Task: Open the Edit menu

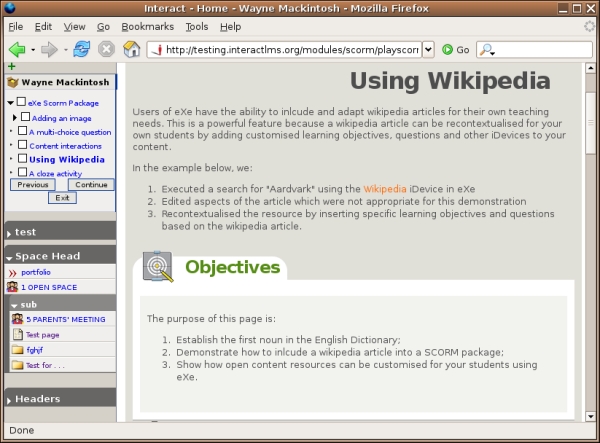Action: click(43, 27)
